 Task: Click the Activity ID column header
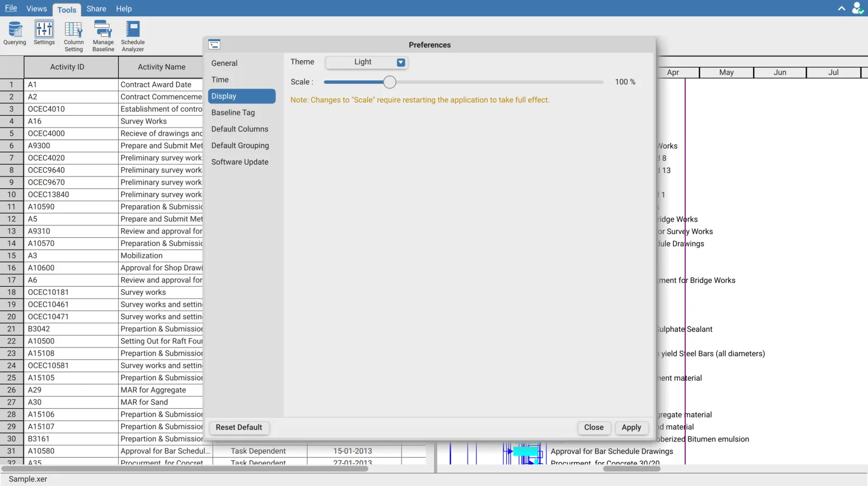71,67
